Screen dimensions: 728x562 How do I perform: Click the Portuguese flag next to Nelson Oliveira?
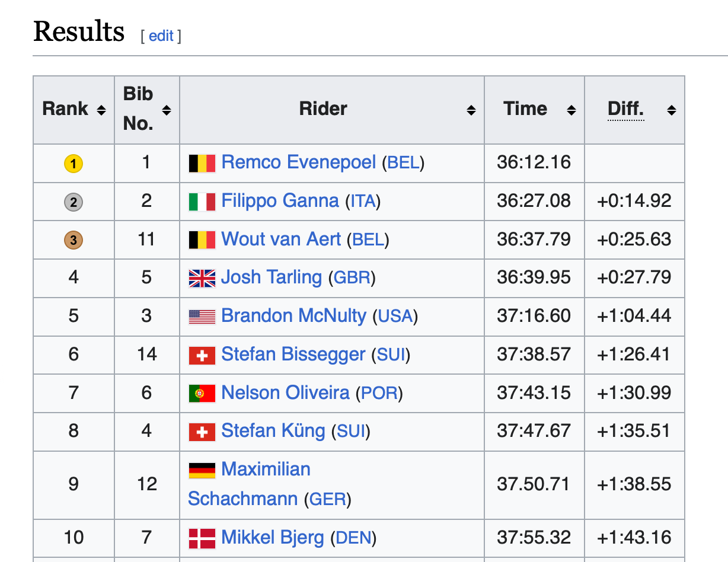click(x=202, y=393)
